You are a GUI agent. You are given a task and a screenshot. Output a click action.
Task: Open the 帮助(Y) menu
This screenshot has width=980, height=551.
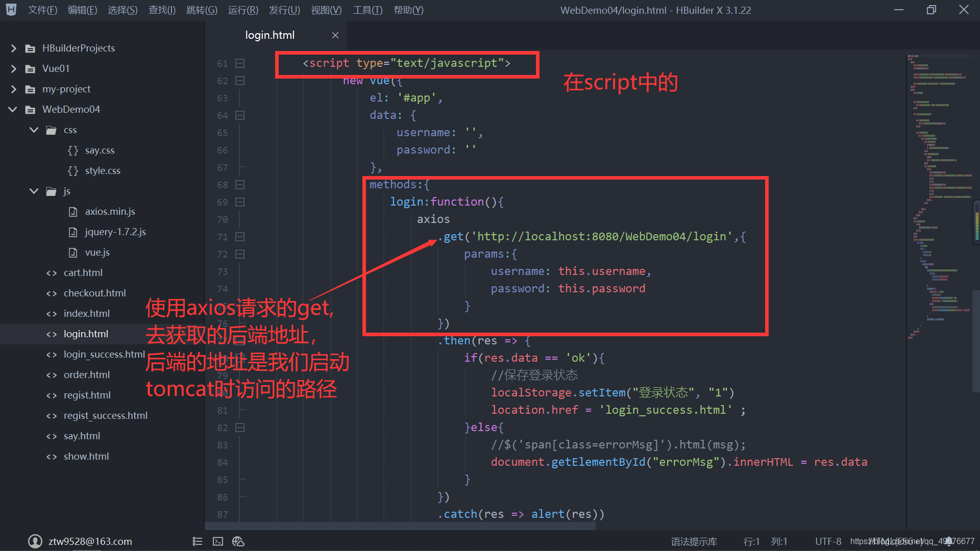point(408,10)
